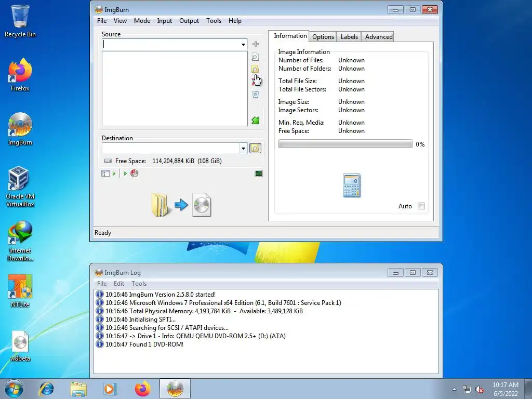Click the green disc layout editor icon
This screenshot has height=399, width=532.
click(256, 121)
